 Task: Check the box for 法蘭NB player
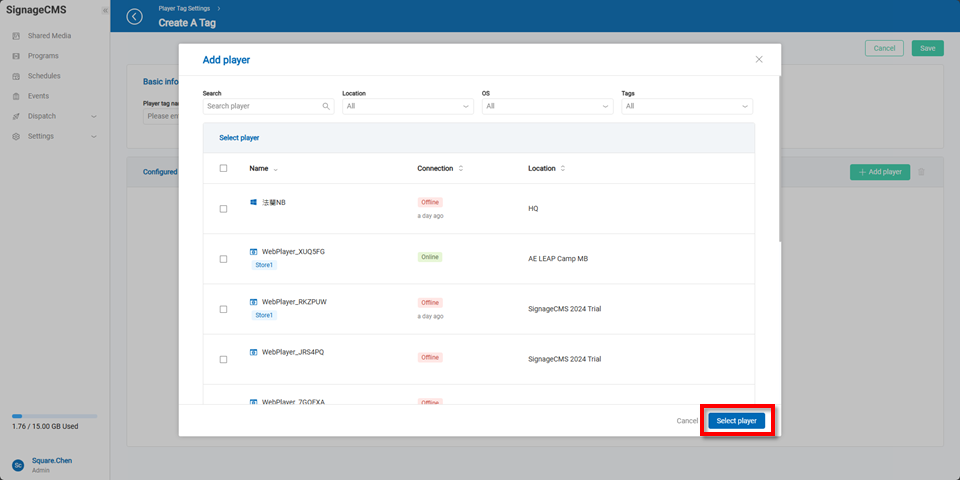[x=223, y=209]
